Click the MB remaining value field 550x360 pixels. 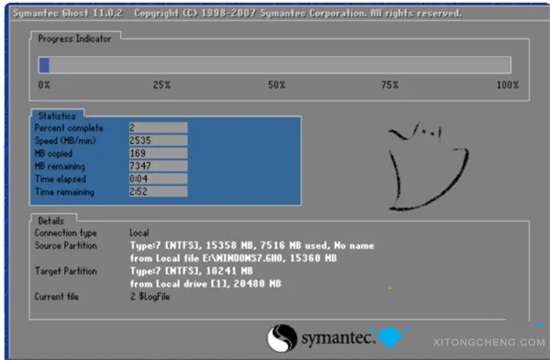(x=158, y=166)
